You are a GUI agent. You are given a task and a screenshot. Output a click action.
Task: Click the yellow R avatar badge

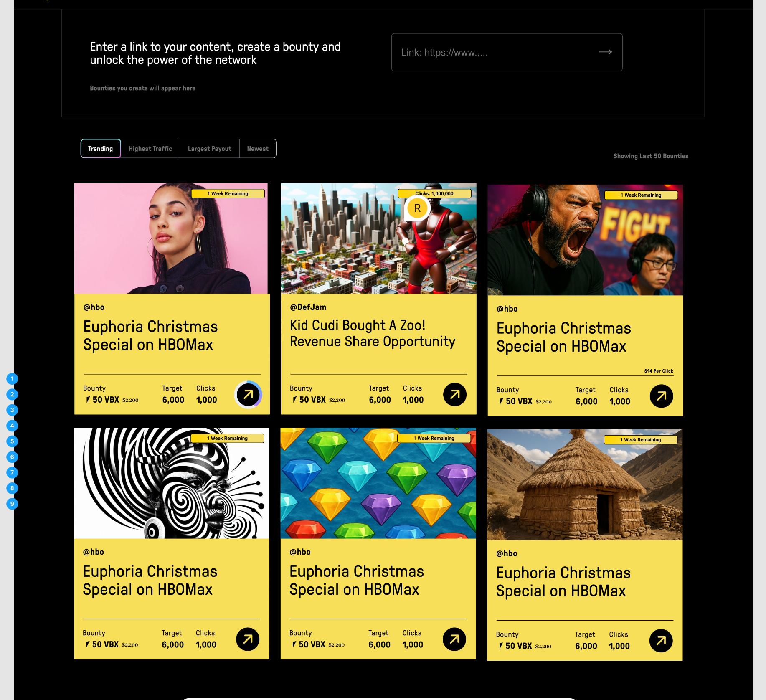pyautogui.click(x=417, y=208)
